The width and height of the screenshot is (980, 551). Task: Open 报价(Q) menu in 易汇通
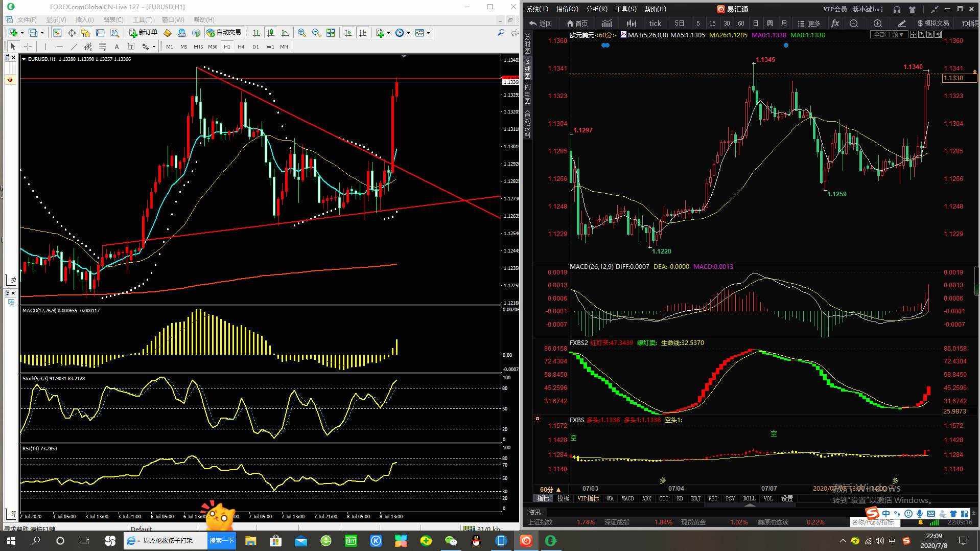[567, 9]
